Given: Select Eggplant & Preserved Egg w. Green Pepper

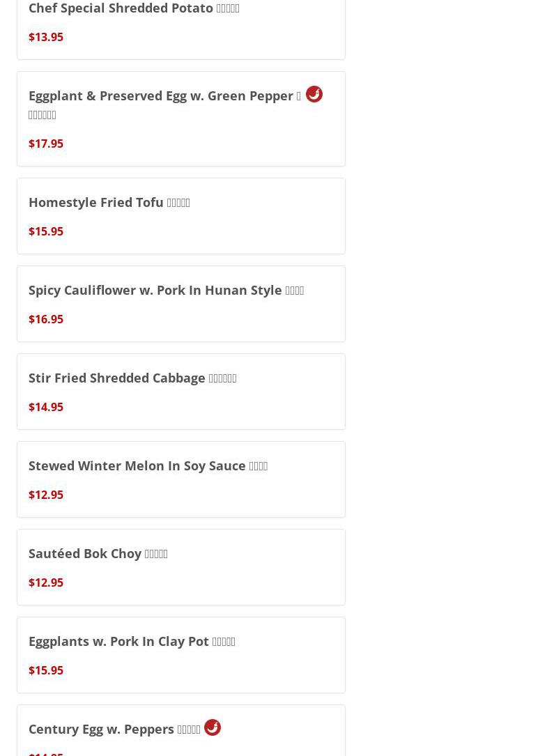Looking at the screenshot, I should point(164,96).
